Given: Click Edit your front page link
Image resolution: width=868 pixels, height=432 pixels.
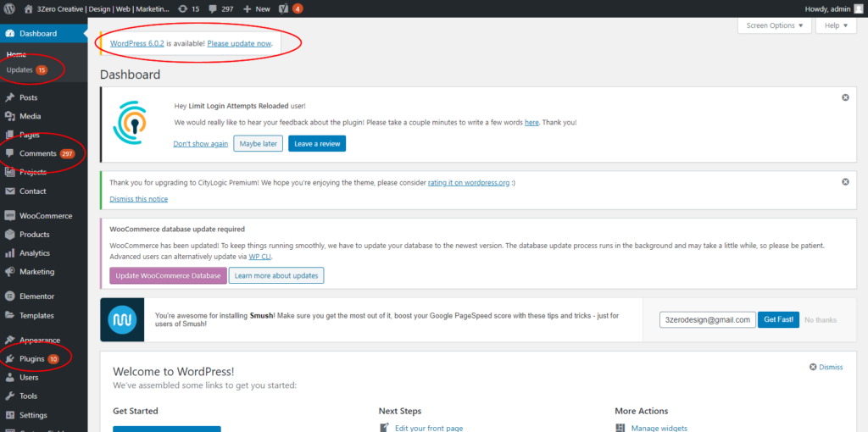Looking at the screenshot, I should [429, 428].
